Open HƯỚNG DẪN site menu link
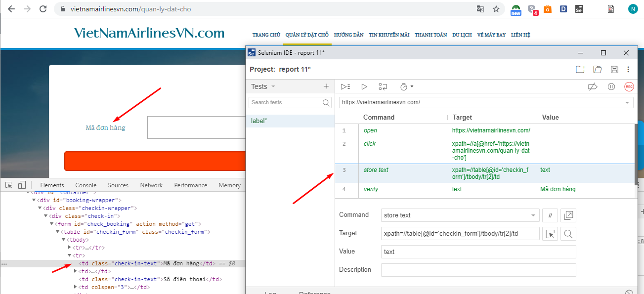 pos(349,35)
